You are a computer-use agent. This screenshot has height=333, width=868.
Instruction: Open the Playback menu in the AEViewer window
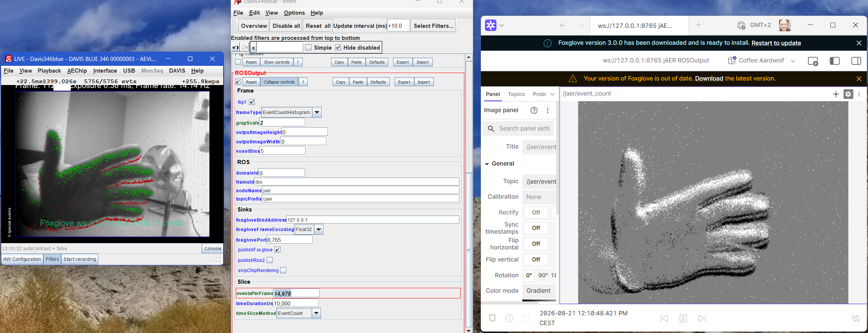tap(49, 71)
